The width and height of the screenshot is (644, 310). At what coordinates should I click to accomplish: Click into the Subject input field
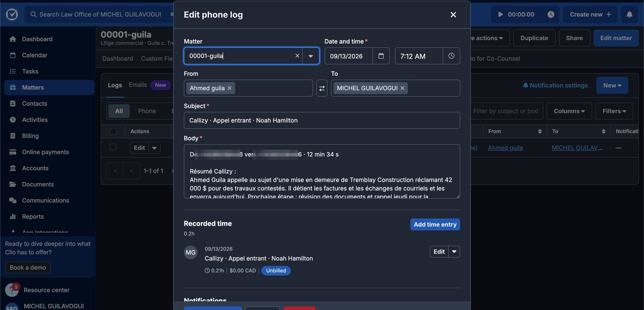(x=322, y=120)
